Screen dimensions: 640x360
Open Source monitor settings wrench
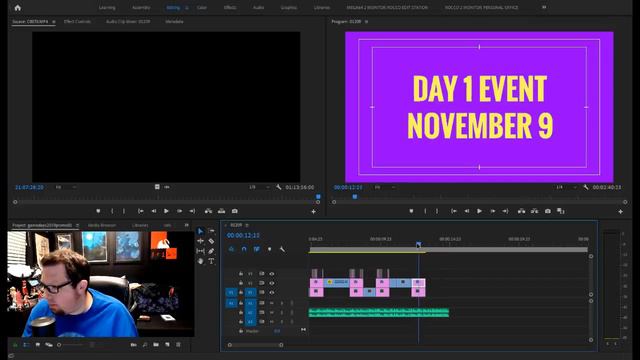279,187
